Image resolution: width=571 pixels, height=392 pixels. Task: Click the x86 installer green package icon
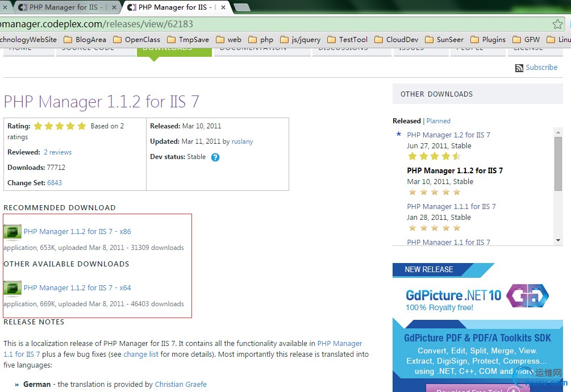point(12,232)
